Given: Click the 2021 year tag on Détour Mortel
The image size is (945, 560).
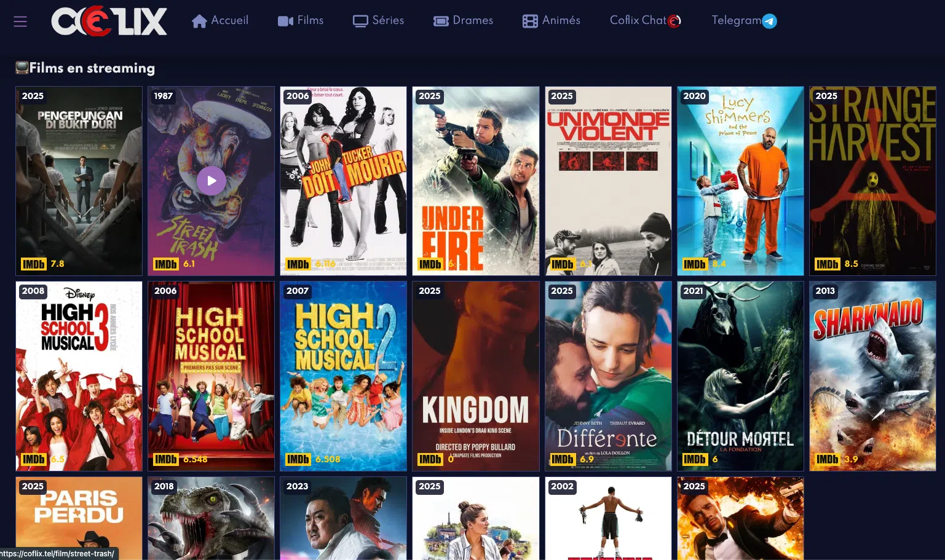Looking at the screenshot, I should pos(693,291).
